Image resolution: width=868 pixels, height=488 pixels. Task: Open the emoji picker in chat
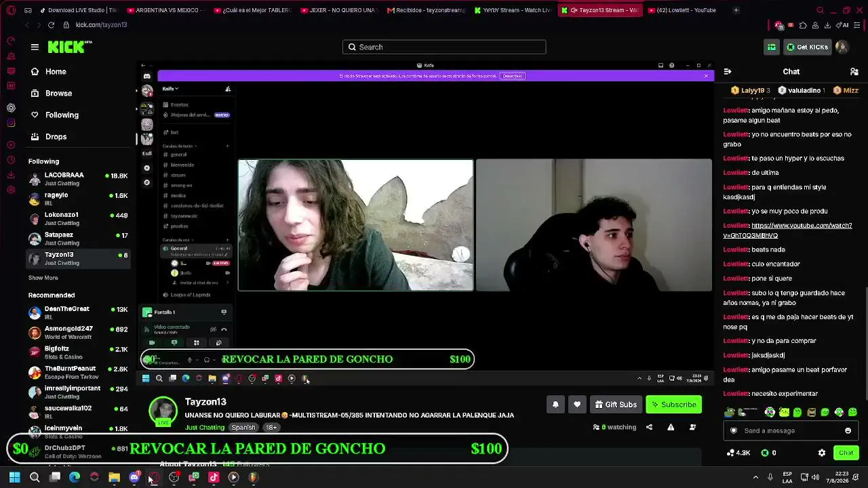pyautogui.click(x=848, y=430)
